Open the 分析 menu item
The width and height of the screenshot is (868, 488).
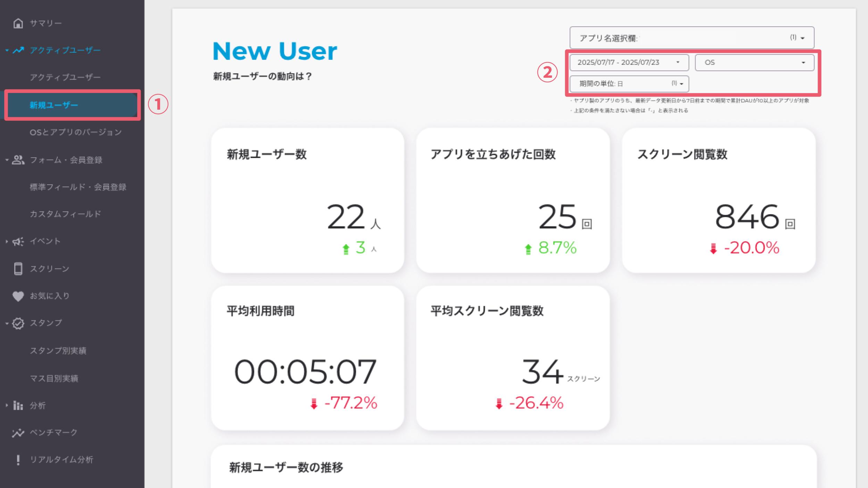pyautogui.click(x=37, y=406)
